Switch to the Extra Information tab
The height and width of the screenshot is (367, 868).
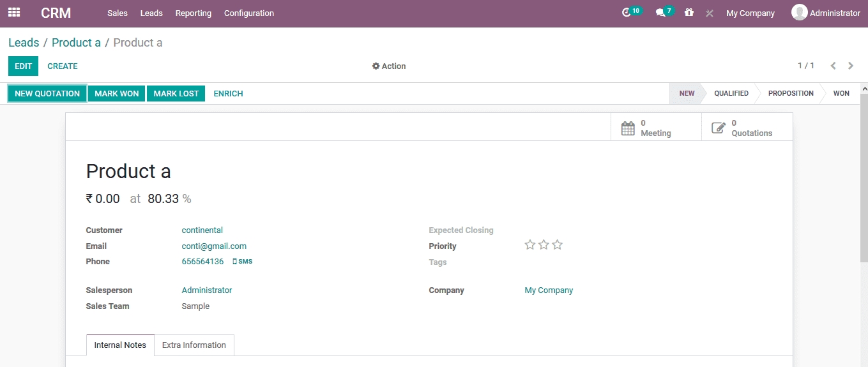[x=194, y=345]
